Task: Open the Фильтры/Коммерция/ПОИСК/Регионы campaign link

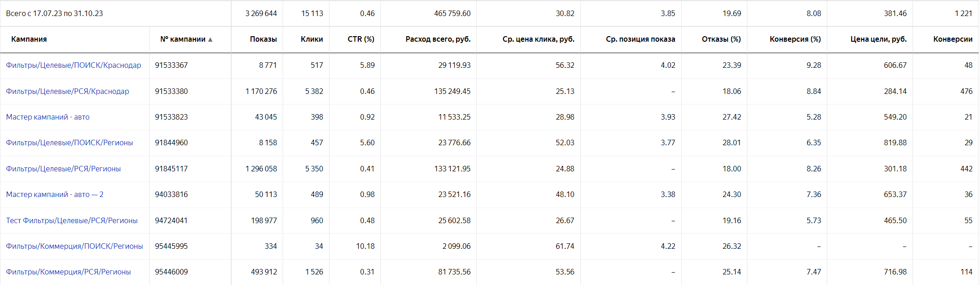Action: [x=74, y=247]
